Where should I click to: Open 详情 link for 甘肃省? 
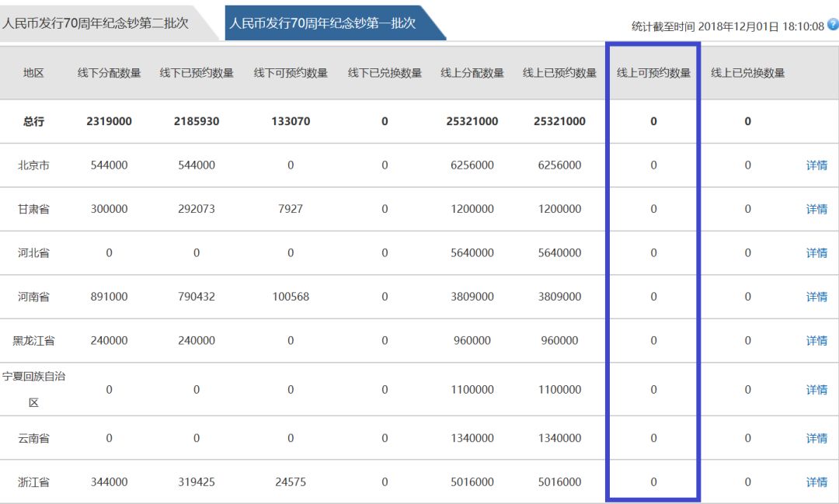(816, 209)
